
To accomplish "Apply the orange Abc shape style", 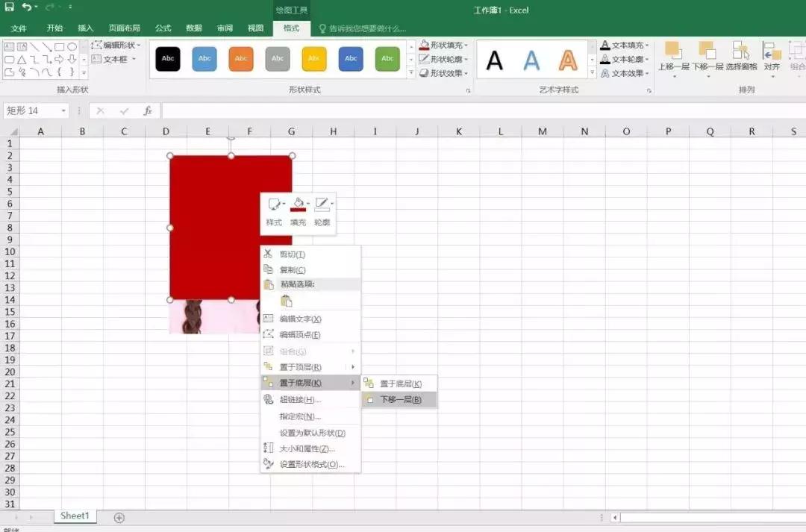I will click(x=241, y=59).
